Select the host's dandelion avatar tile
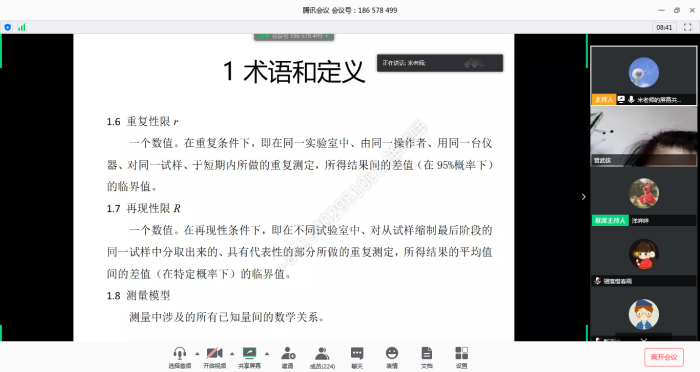The image size is (700, 372). point(643,76)
